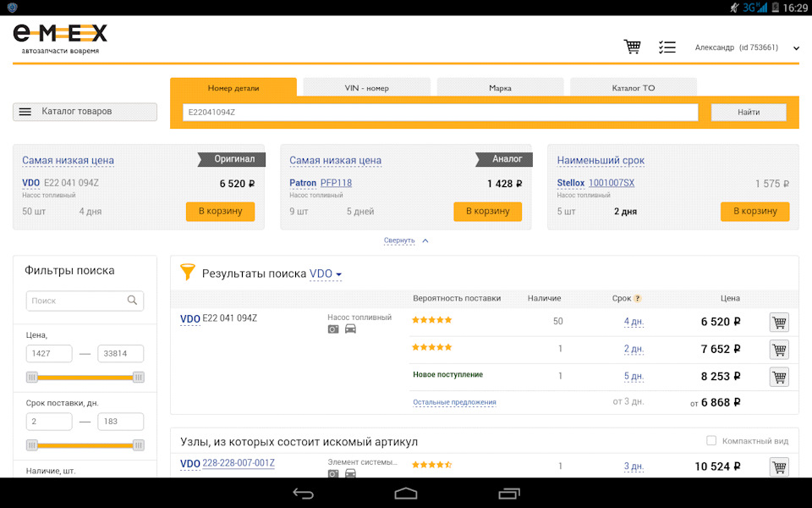Open the shopping cart in header
812x508 pixels.
[632, 47]
